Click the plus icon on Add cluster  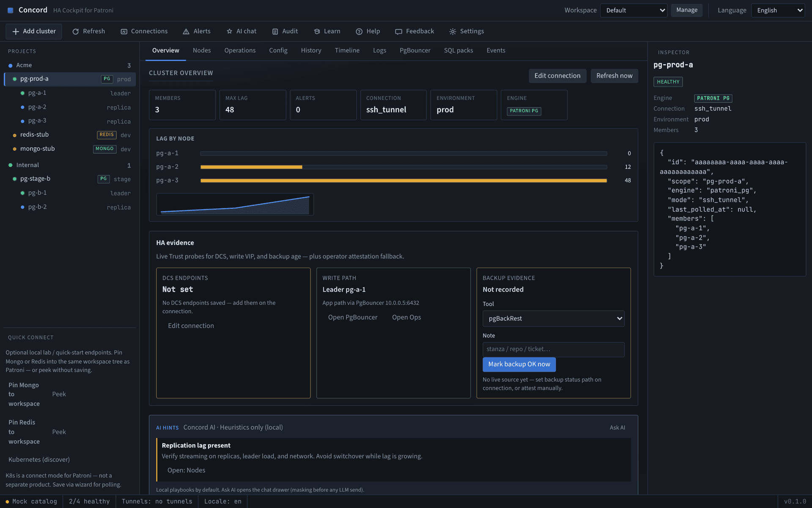(16, 31)
